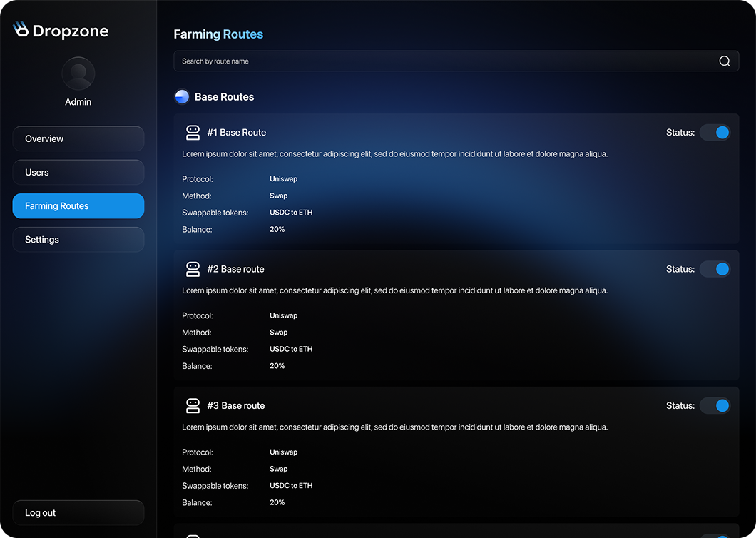This screenshot has height=538, width=756.
Task: Open the Overview section
Action: tap(78, 138)
